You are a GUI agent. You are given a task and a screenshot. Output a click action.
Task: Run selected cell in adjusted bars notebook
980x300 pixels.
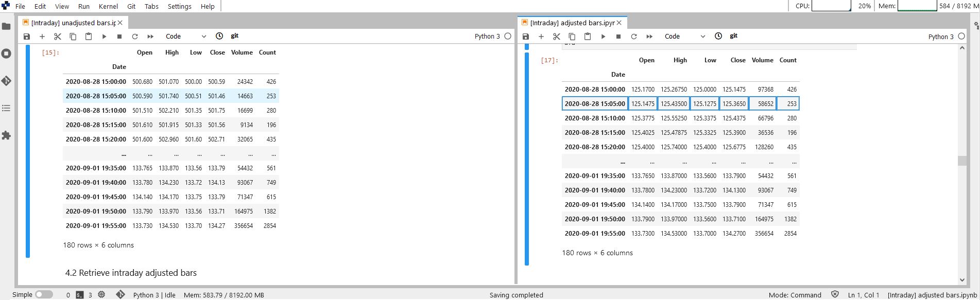click(x=603, y=37)
